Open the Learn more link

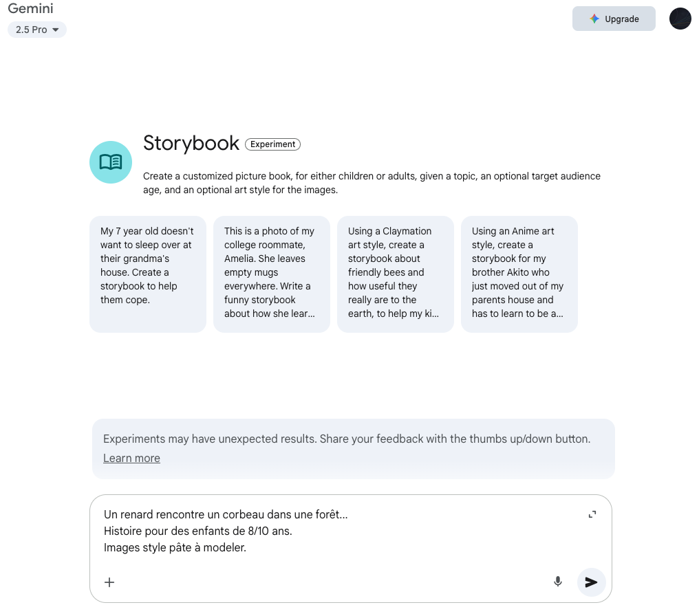pyautogui.click(x=131, y=459)
